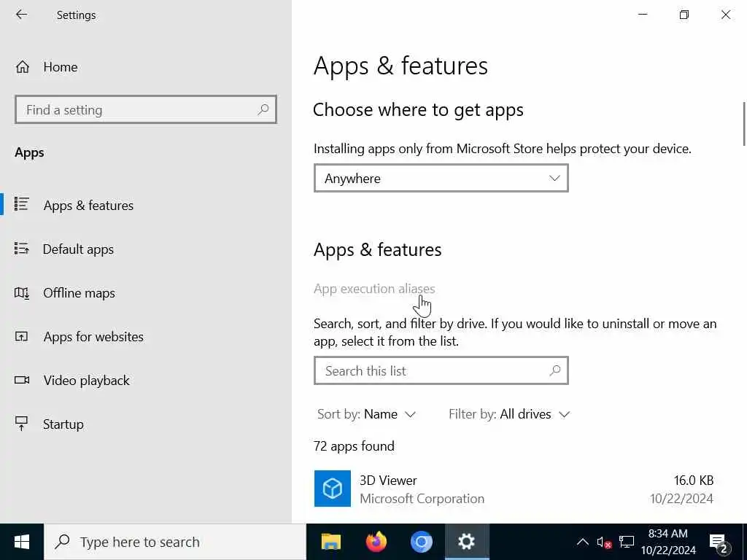Image resolution: width=747 pixels, height=560 pixels.
Task: Open the Sort by: Name dropdown
Action: click(x=366, y=414)
